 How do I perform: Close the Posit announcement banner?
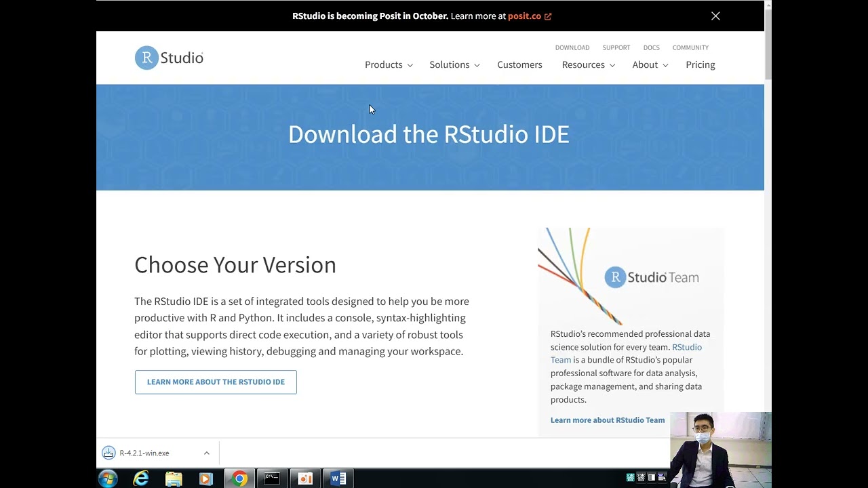pyautogui.click(x=715, y=16)
